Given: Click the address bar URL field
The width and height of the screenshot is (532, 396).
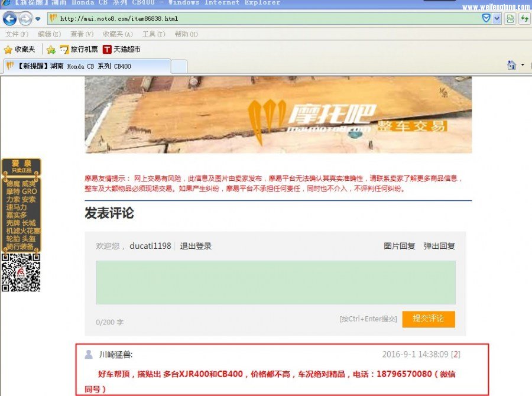Looking at the screenshot, I should [x=266, y=19].
